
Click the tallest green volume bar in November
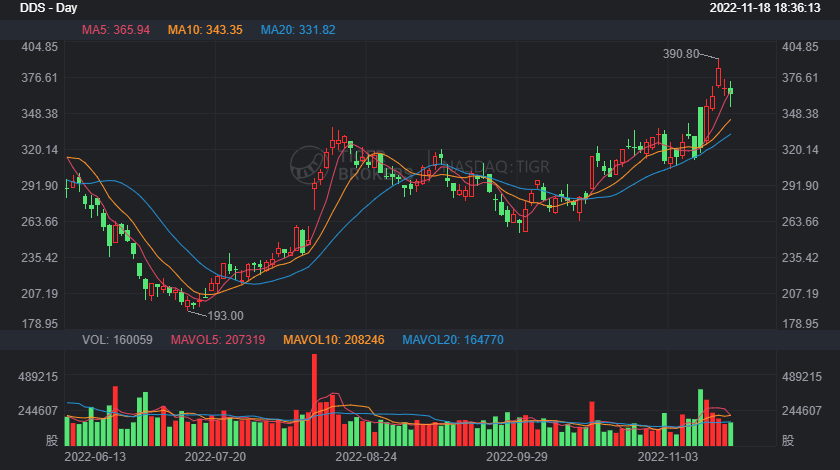(x=701, y=417)
